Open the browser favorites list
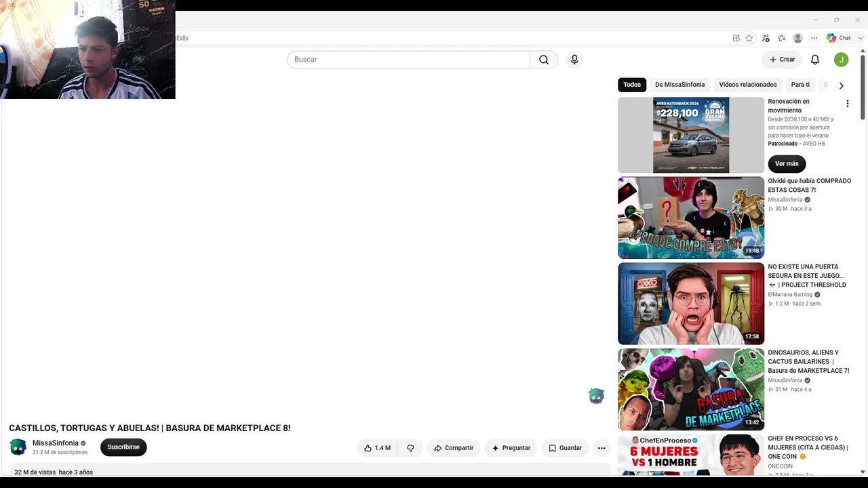 tap(782, 38)
